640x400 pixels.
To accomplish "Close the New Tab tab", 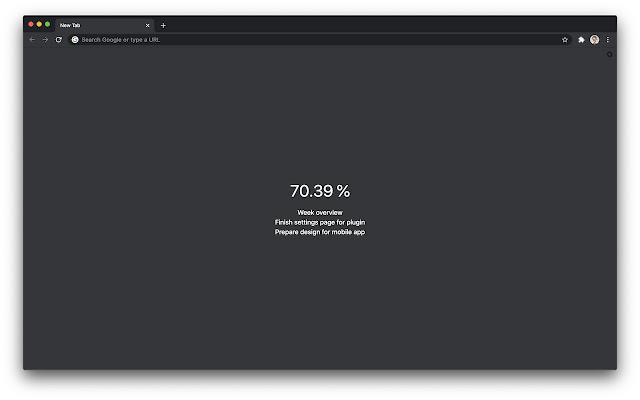I will [x=148, y=25].
